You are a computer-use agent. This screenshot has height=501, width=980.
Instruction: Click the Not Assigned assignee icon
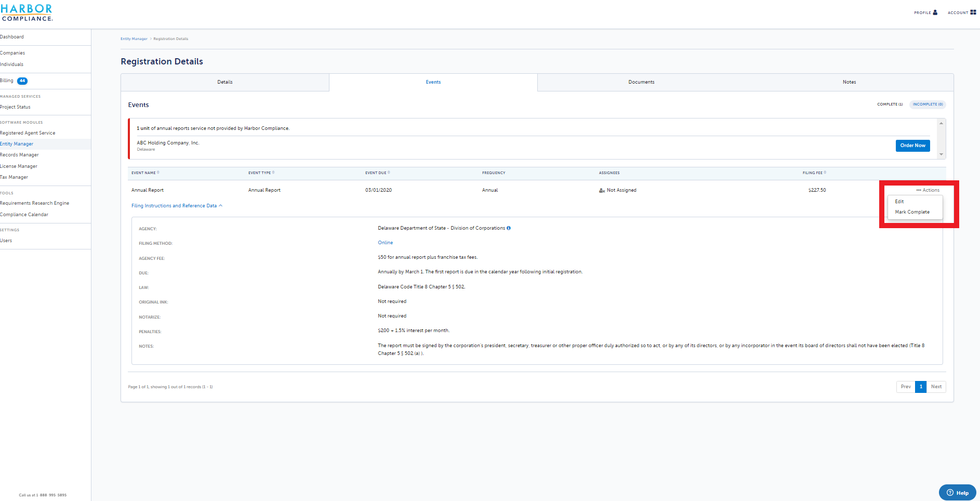602,190
